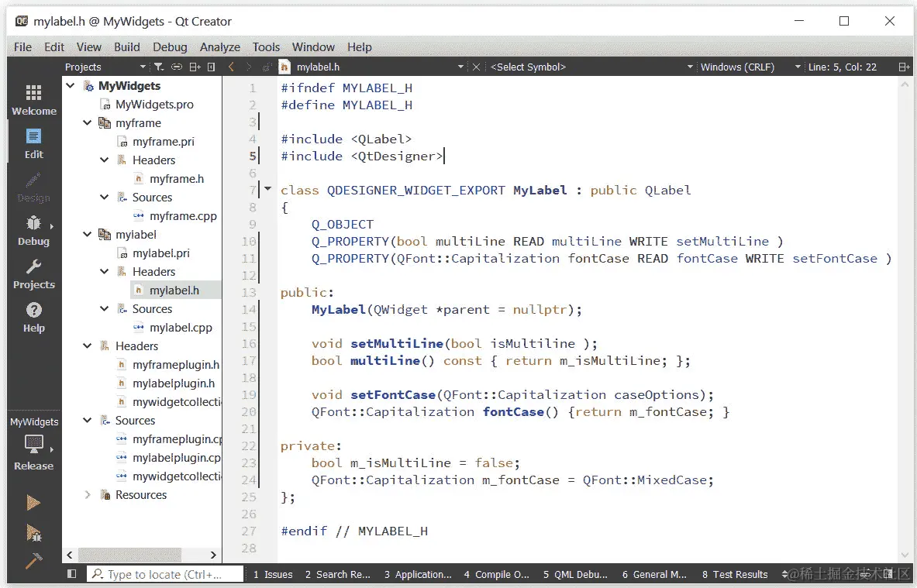Open the Select Symbol dropdown
Image resolution: width=917 pixels, height=588 pixels.
click(591, 67)
